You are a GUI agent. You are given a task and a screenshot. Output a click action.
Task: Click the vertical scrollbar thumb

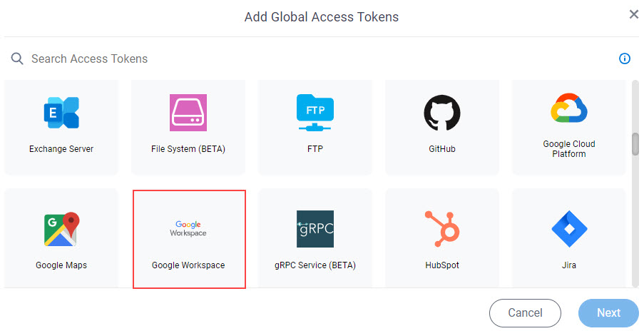[635, 143]
